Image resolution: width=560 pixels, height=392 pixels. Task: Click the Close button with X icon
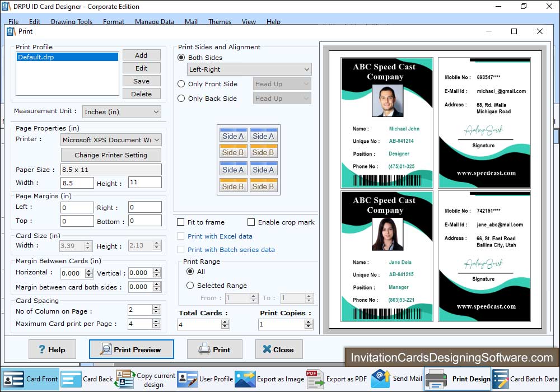point(279,349)
